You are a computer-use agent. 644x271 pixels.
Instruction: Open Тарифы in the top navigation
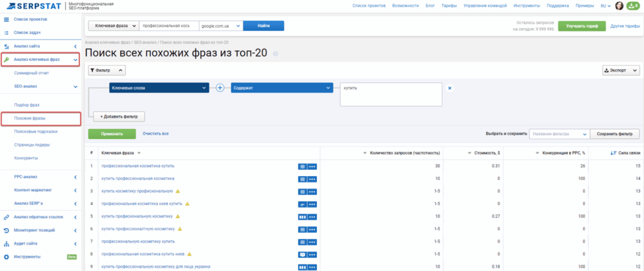coord(449,6)
